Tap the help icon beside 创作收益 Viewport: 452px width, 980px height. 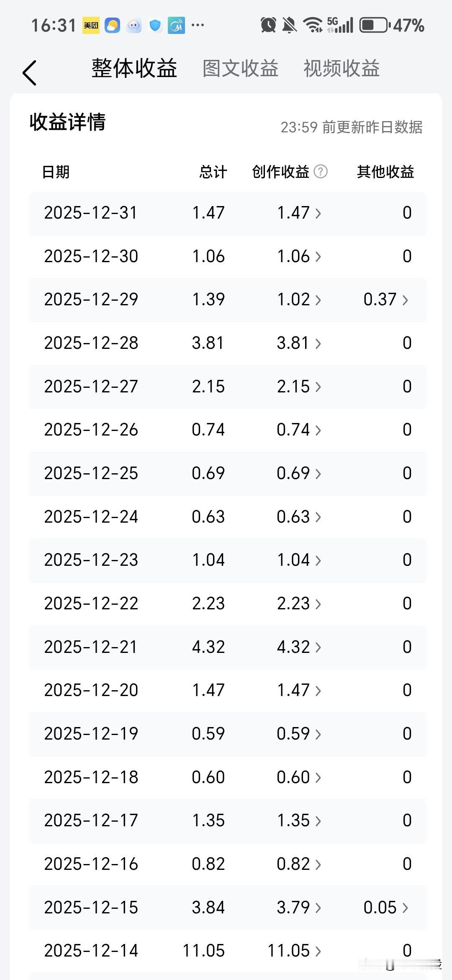tap(321, 172)
